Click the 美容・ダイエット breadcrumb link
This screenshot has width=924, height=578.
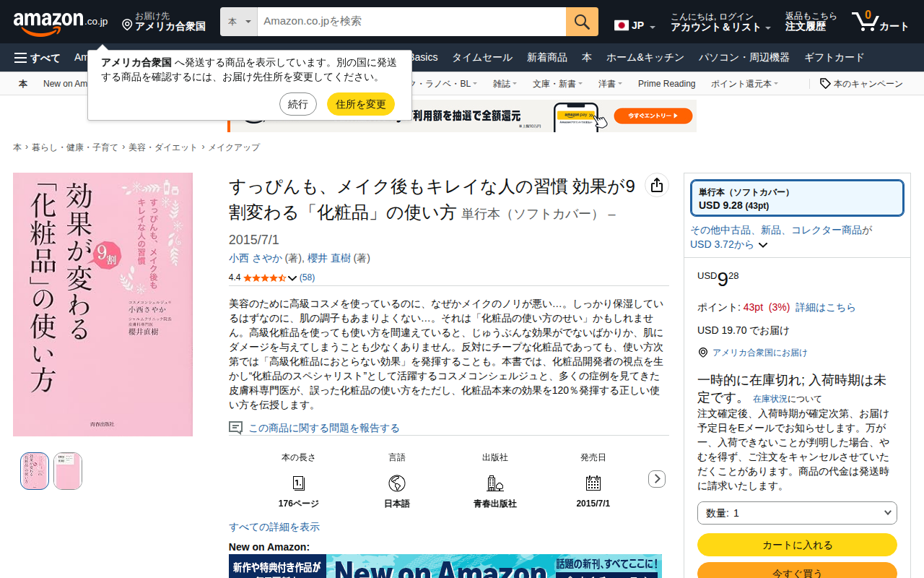click(163, 147)
